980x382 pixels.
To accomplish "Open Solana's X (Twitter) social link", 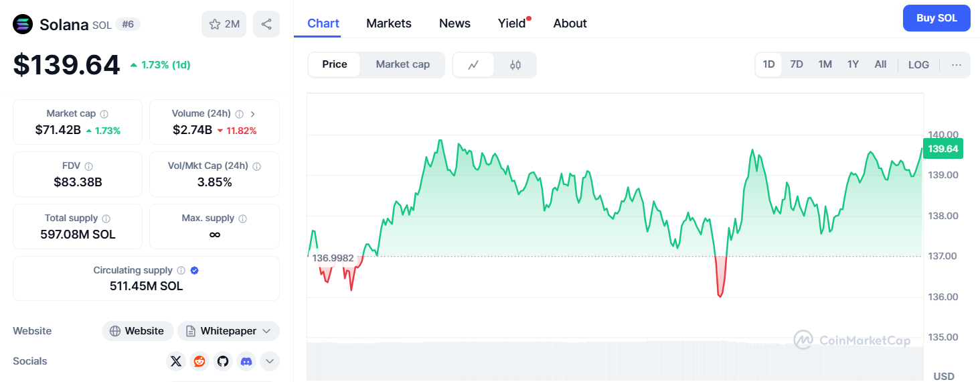I will [175, 361].
